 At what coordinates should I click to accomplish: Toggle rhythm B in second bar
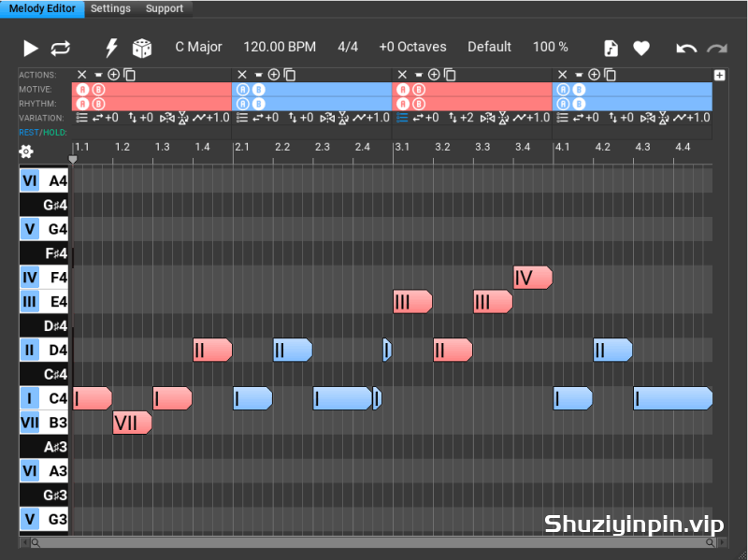pyautogui.click(x=259, y=104)
